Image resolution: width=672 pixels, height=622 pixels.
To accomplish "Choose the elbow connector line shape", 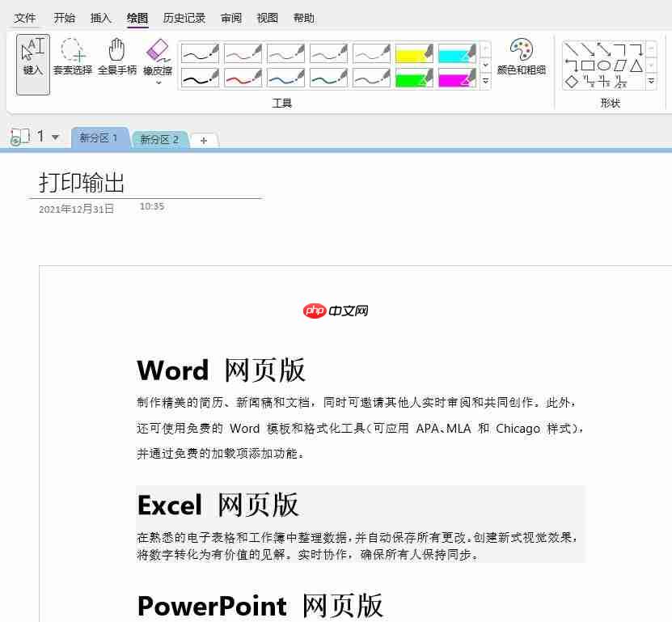I will click(x=620, y=49).
